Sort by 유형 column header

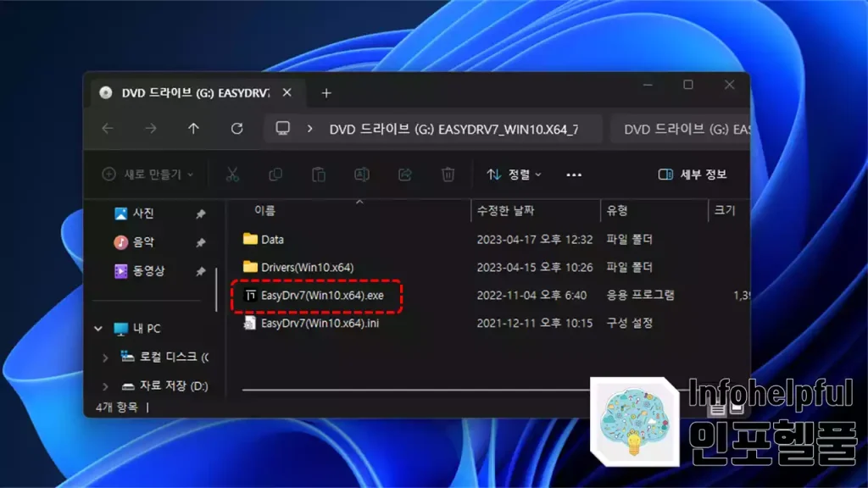click(617, 210)
